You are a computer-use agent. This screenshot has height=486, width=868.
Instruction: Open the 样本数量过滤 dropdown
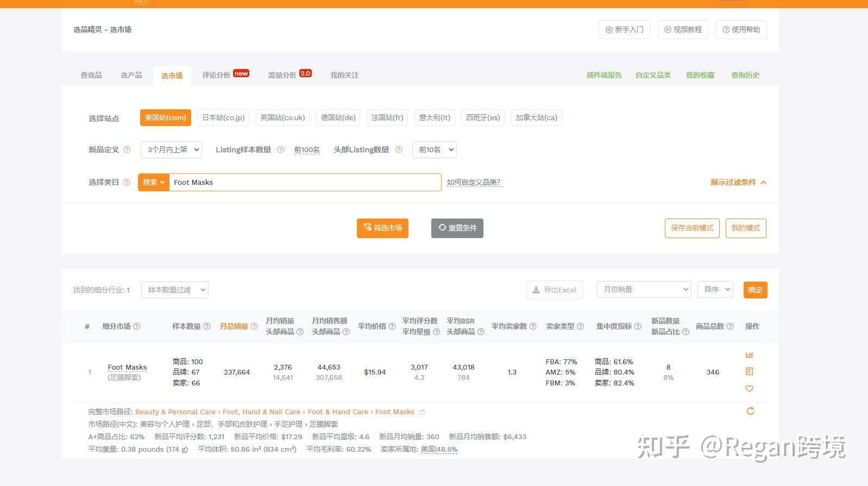[x=175, y=290]
